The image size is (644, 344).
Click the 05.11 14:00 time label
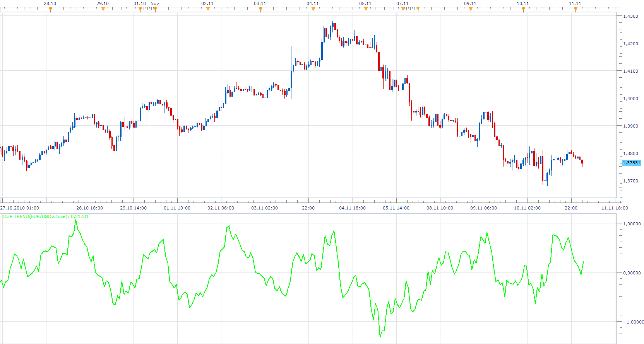396,208
